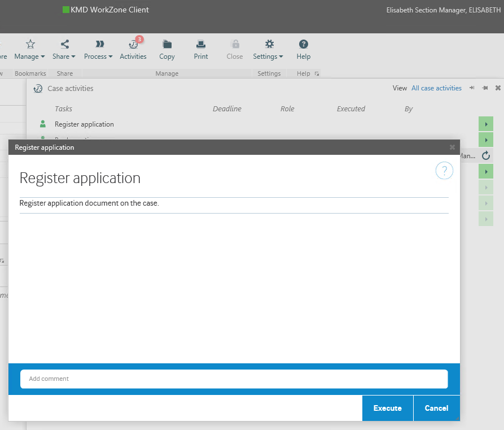Click the collapse-to-right arrow icon in Case activities
The image size is (504, 430).
coord(472,88)
